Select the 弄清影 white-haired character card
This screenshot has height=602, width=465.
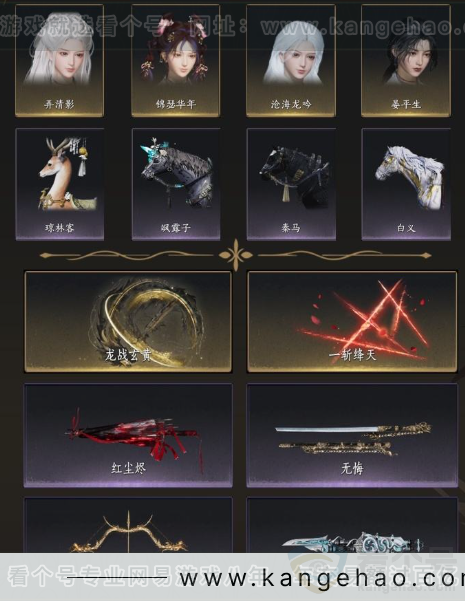[60, 60]
